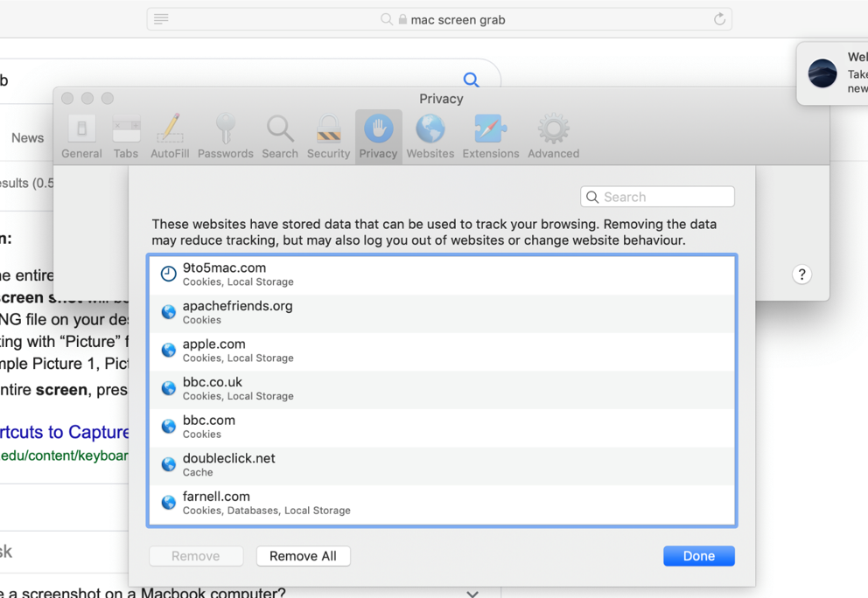
Task: Open the Security preferences pane
Action: click(328, 136)
